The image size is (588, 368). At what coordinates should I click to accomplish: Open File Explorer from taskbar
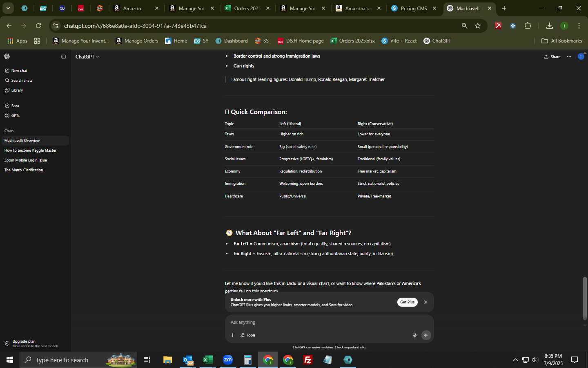[167, 360]
